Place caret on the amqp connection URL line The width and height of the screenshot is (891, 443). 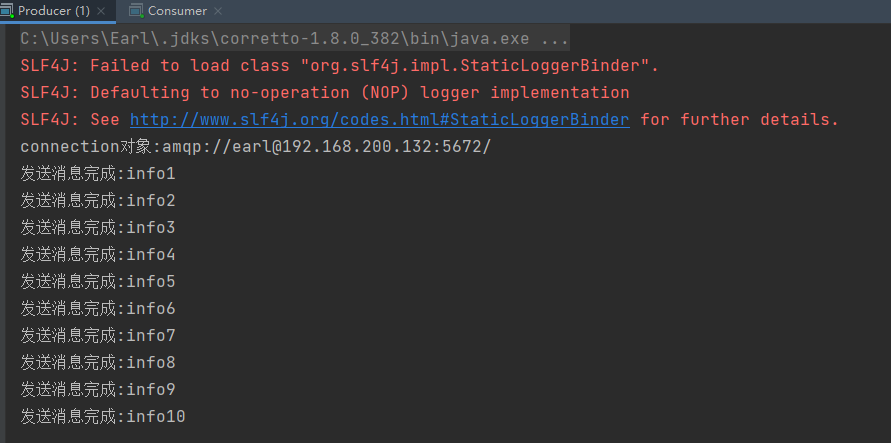(256, 147)
